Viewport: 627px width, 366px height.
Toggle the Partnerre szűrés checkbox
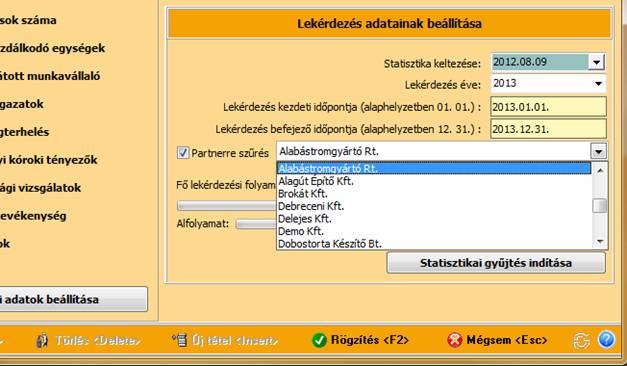(x=183, y=153)
